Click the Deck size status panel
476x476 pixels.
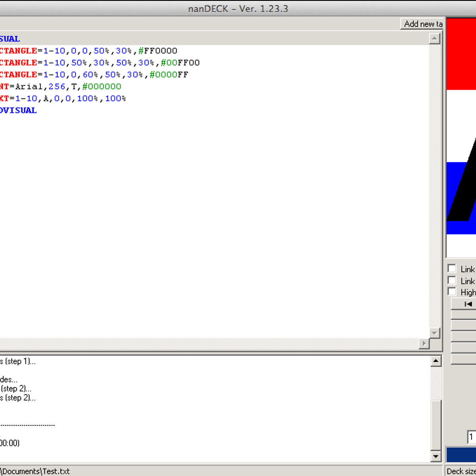[460, 471]
